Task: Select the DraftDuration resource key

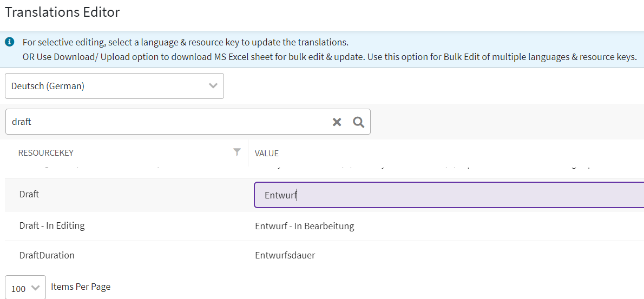Action: tap(47, 255)
